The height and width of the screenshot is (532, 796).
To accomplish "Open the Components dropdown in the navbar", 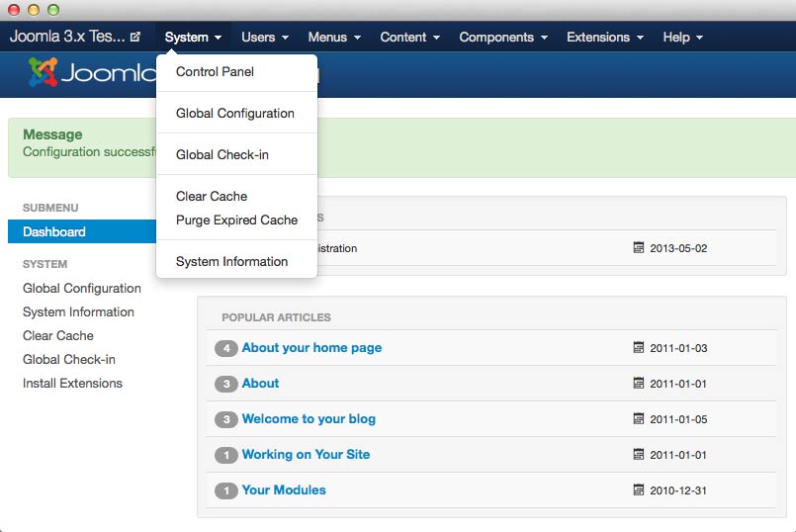I will point(502,38).
